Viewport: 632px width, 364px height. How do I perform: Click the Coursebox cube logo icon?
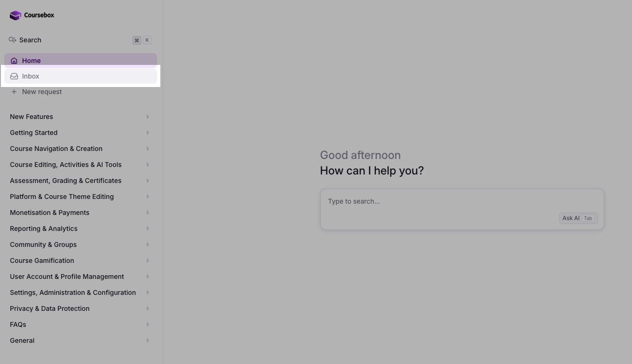tap(16, 16)
